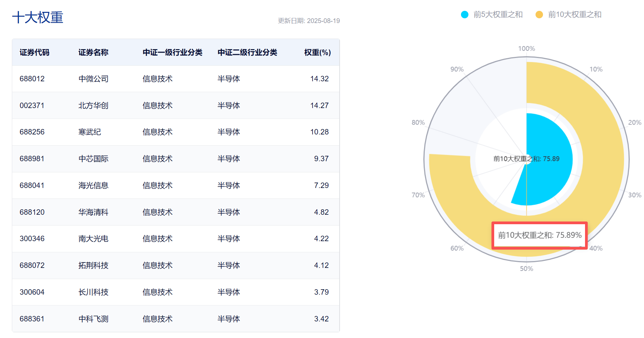The height and width of the screenshot is (338, 644).
Task: Toggle the 前10大权重之和 legend item
Action: [x=568, y=15]
